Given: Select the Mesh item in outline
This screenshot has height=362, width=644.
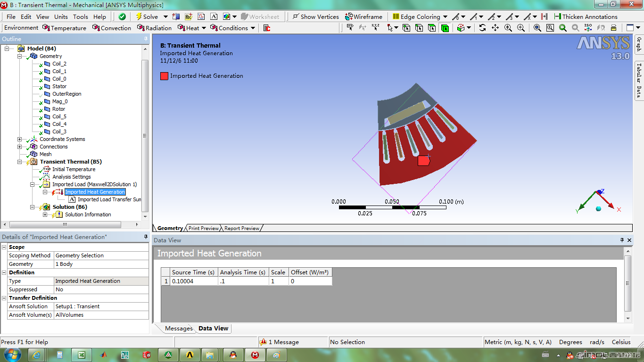Looking at the screenshot, I should click(x=46, y=154).
